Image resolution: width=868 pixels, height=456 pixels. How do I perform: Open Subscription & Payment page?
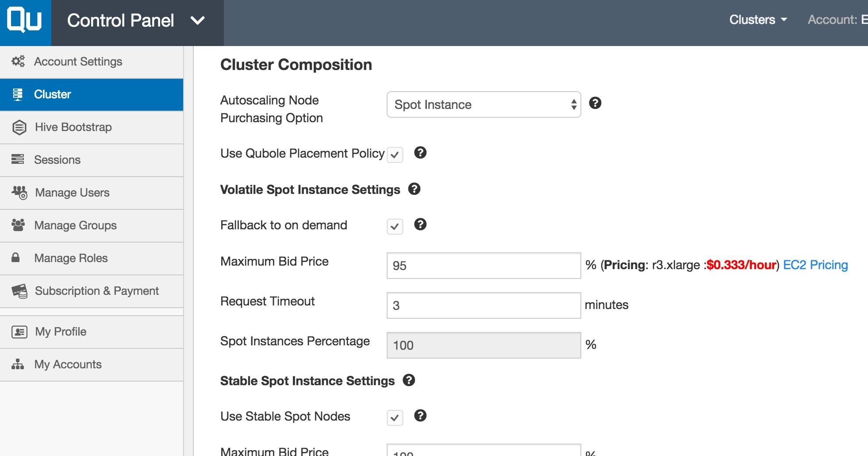(92, 291)
